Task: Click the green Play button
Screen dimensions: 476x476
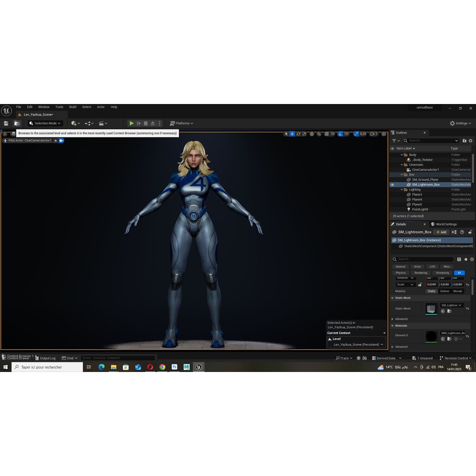Action: [x=131, y=123]
